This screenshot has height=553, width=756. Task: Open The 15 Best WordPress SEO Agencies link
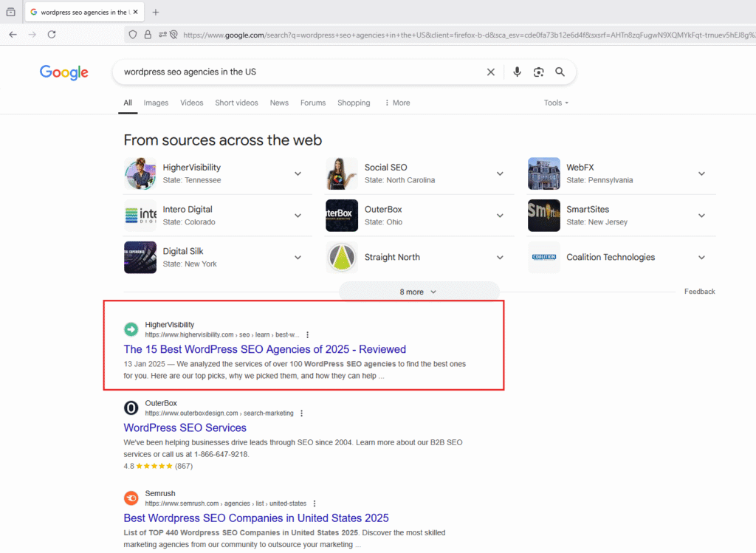pyautogui.click(x=265, y=349)
